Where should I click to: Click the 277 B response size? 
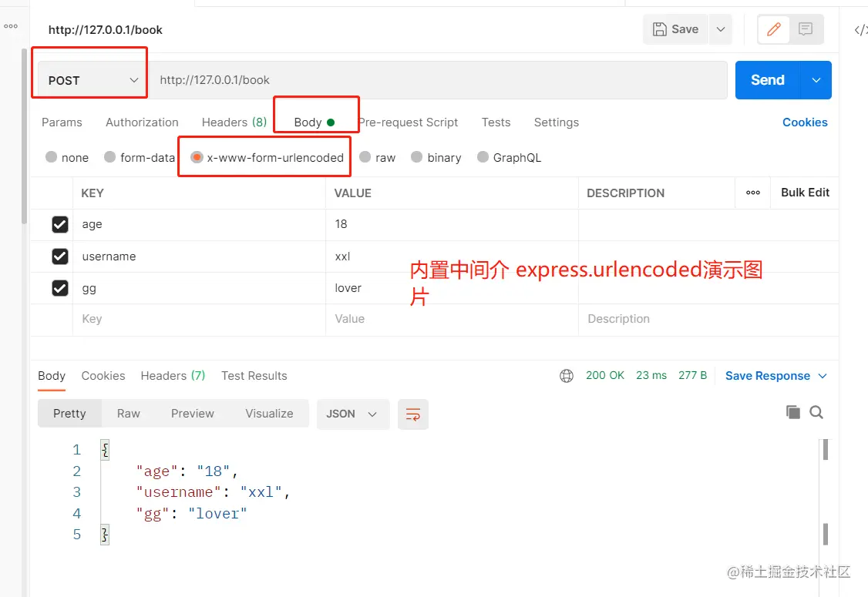[692, 375]
